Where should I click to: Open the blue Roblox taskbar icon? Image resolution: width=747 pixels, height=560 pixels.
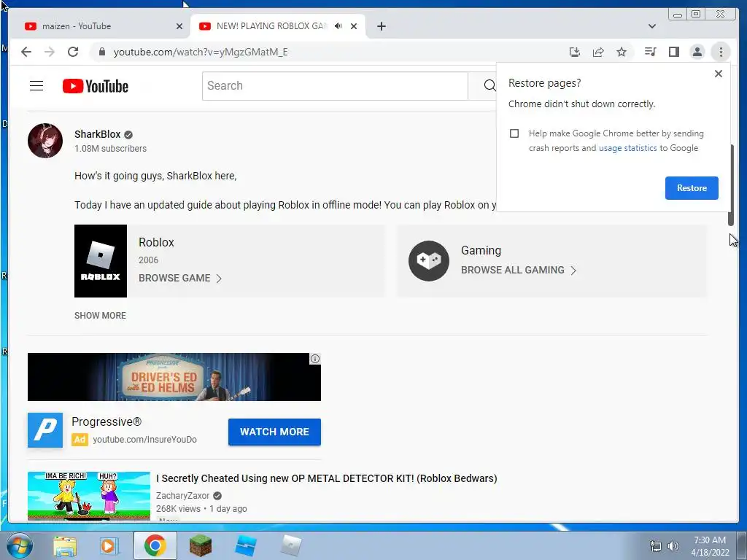246,545
